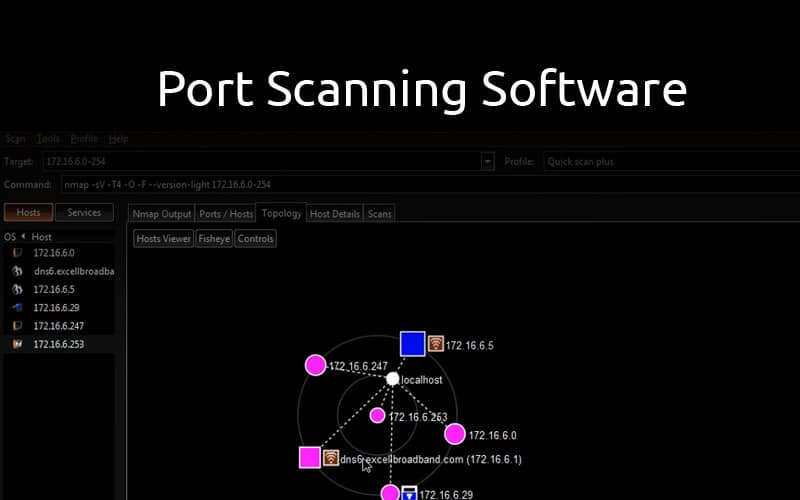Select host 172.16.6.5 in list
The image size is (800, 500).
pos(59,289)
